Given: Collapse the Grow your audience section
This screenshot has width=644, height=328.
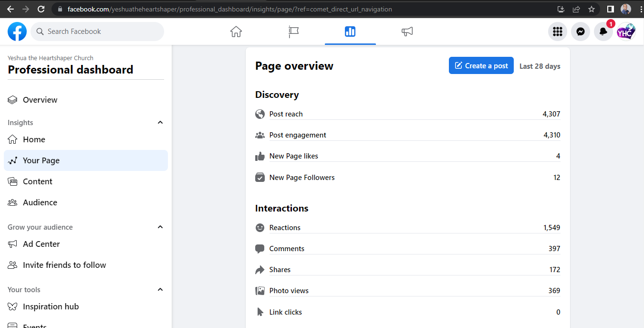Looking at the screenshot, I should point(160,227).
